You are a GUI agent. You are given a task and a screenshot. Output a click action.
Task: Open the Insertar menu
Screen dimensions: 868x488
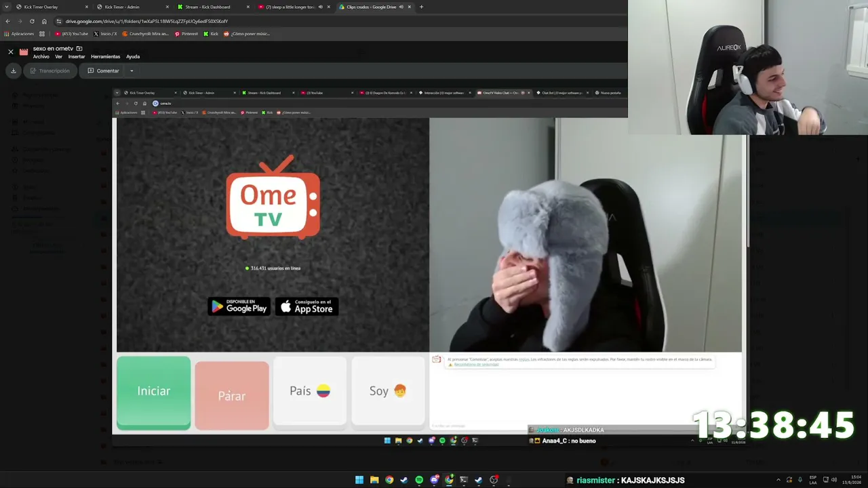(77, 57)
